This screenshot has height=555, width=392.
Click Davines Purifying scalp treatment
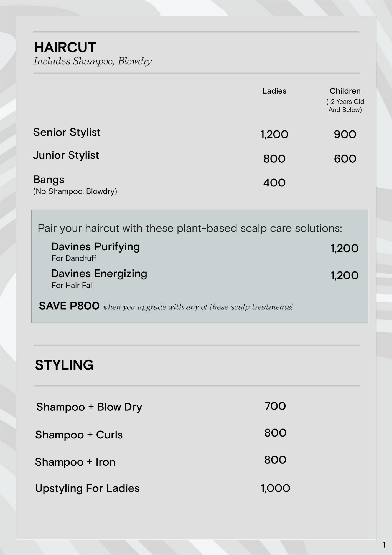(x=95, y=247)
